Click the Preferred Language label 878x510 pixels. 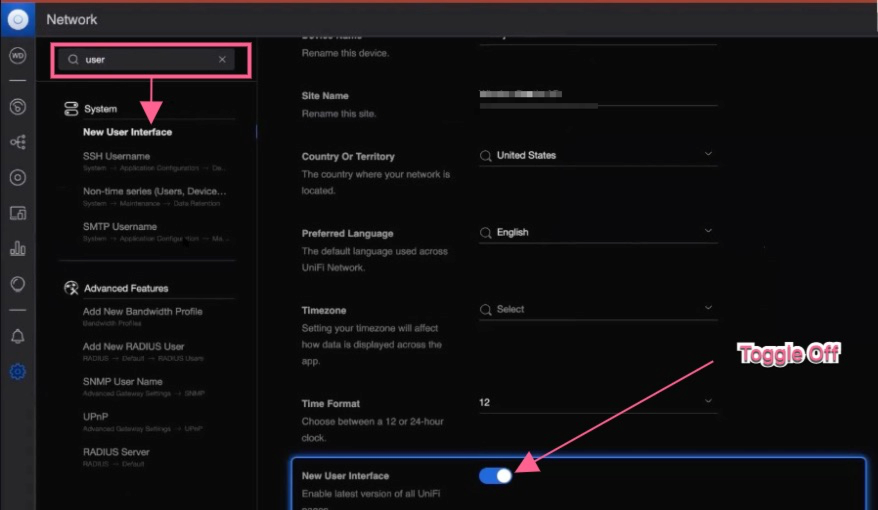point(347,233)
